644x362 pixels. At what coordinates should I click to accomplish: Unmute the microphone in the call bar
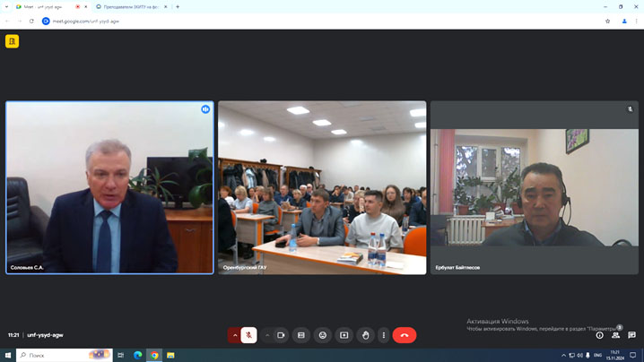(249, 335)
